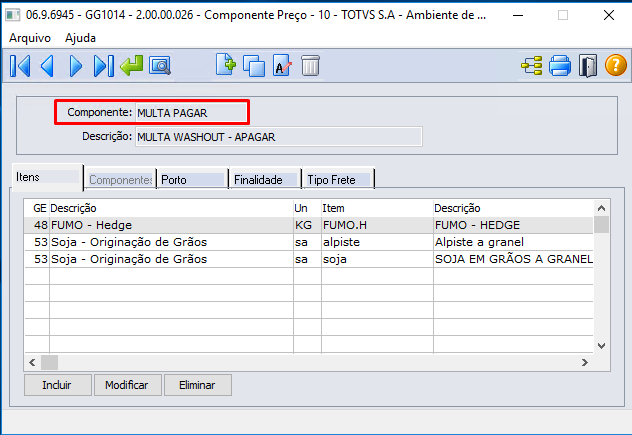Click the FUMO.H item cell
This screenshot has height=435, width=632.
pyautogui.click(x=377, y=225)
